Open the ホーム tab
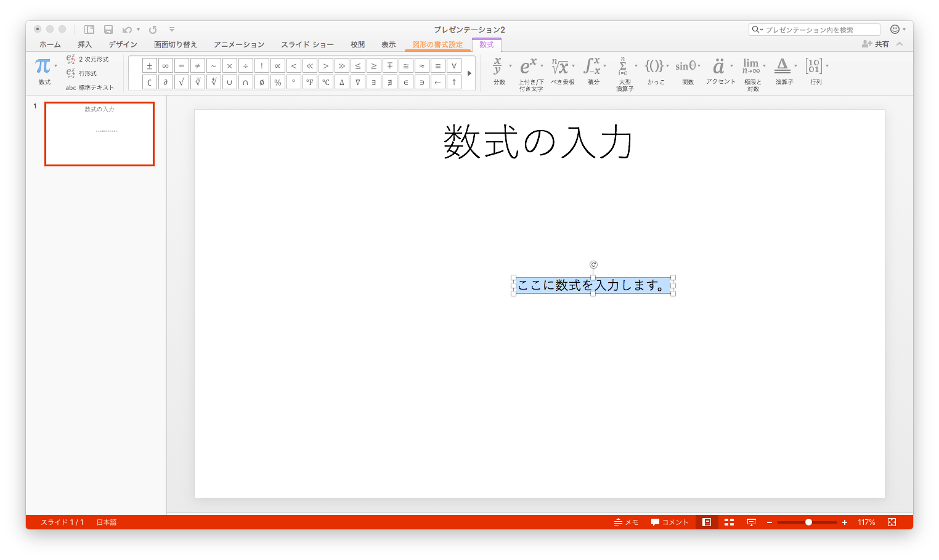Viewport: 939px width, 560px height. (x=50, y=44)
